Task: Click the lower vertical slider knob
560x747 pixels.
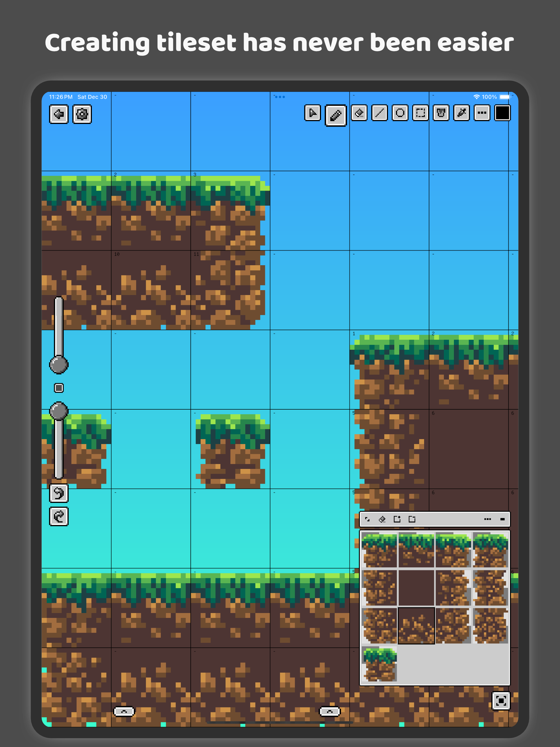Action: pyautogui.click(x=59, y=411)
